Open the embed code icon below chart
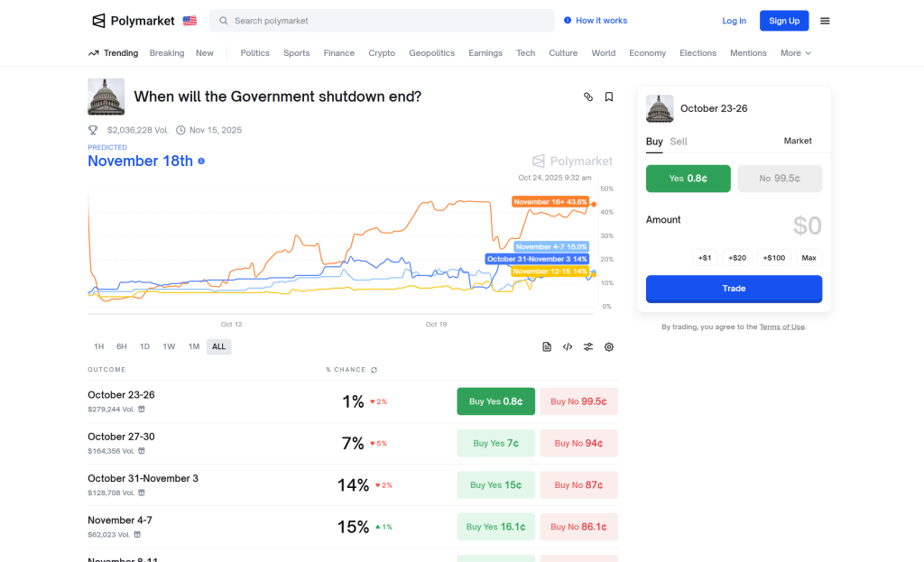This screenshot has height=562, width=924. click(568, 346)
